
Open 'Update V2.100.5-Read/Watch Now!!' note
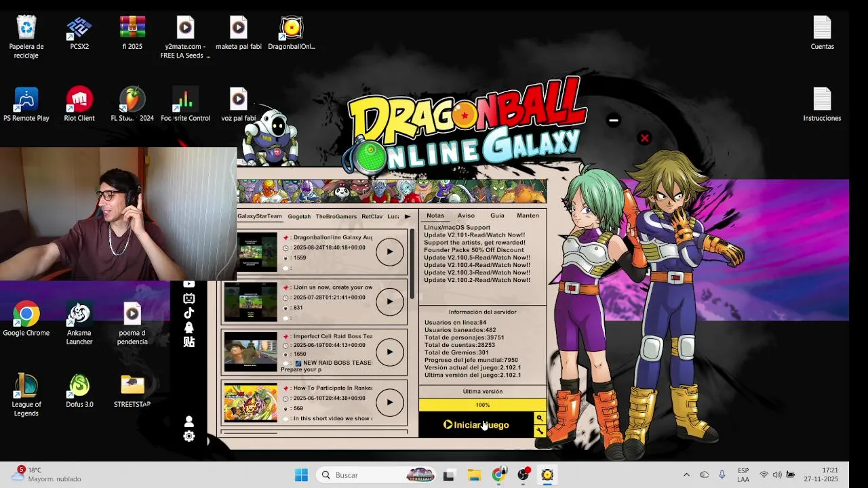[477, 258]
